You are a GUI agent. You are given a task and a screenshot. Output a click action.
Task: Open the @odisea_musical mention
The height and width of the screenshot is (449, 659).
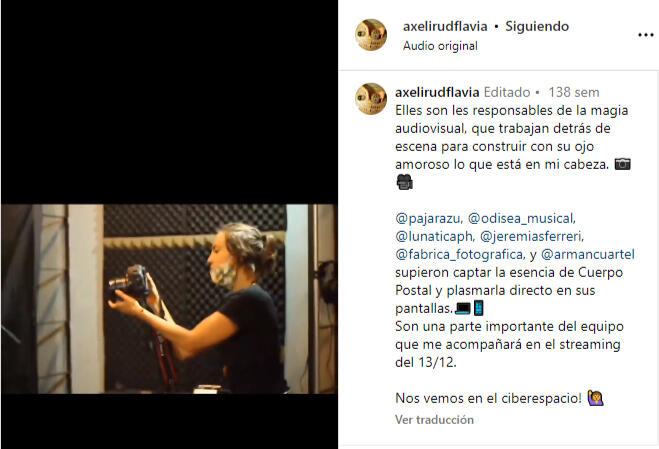tap(522, 219)
